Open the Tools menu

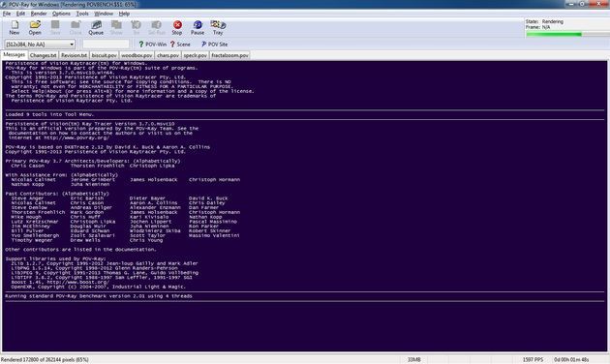point(82,14)
